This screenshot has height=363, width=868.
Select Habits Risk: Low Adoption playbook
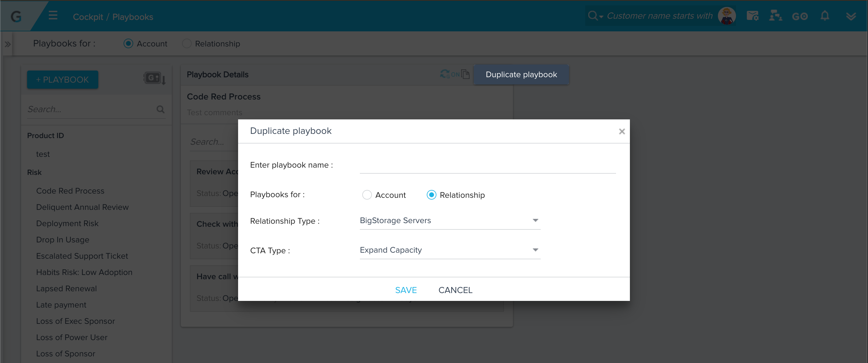click(84, 272)
